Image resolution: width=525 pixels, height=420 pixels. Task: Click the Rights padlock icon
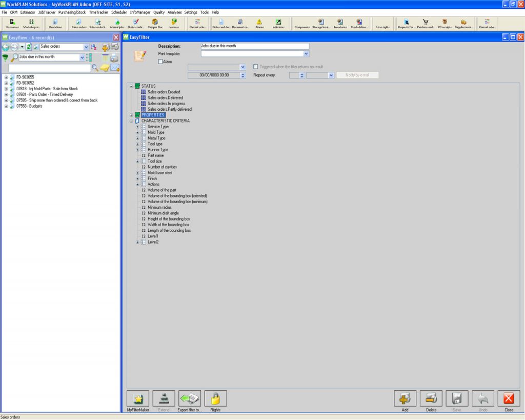(x=215, y=398)
